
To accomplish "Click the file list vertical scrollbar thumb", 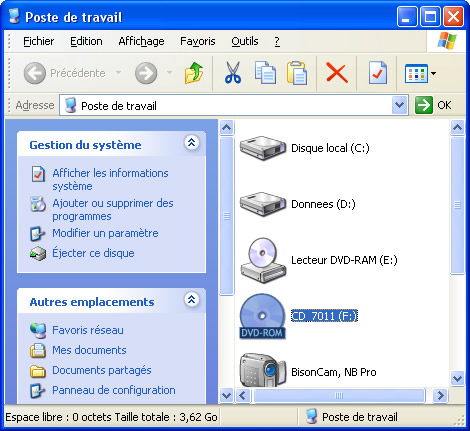I will pos(457,205).
